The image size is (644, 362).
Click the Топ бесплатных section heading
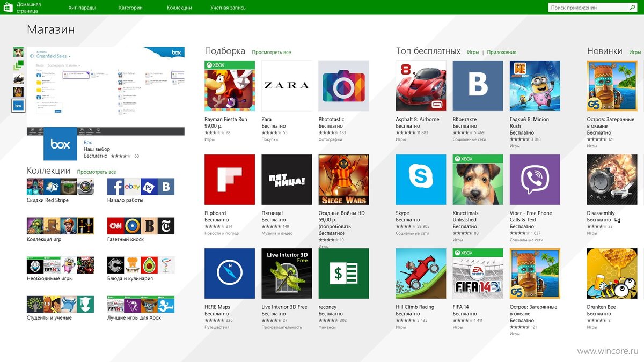[428, 51]
